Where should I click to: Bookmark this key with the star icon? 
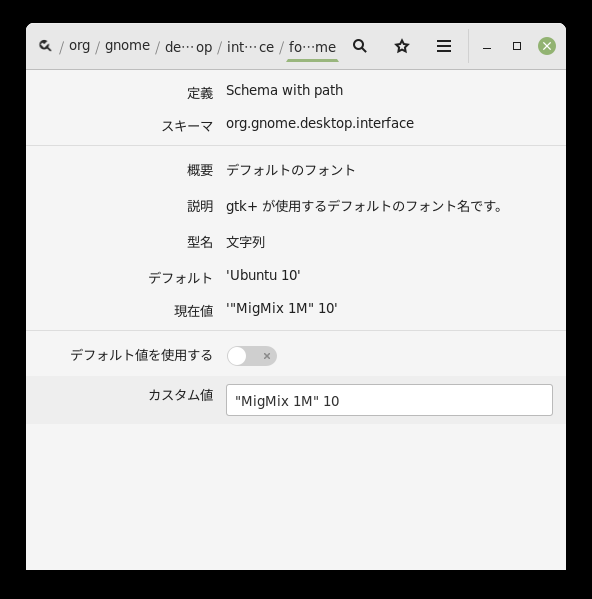(402, 46)
